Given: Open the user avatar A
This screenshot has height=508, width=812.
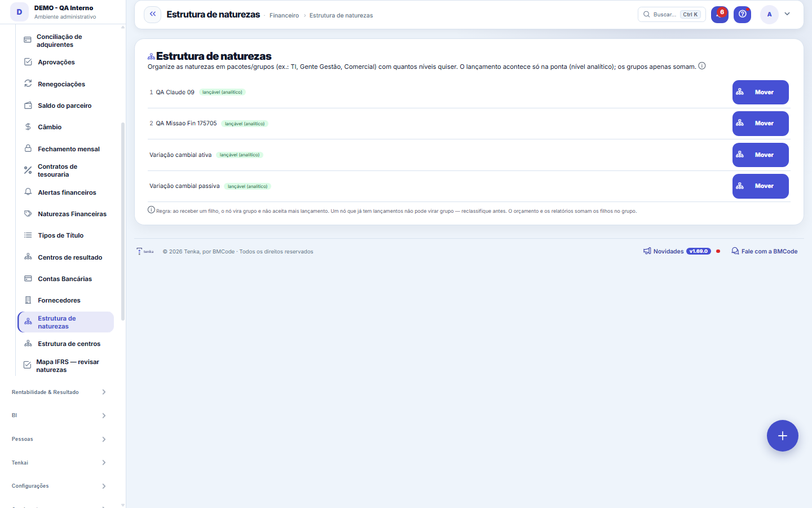Looking at the screenshot, I should [x=769, y=14].
